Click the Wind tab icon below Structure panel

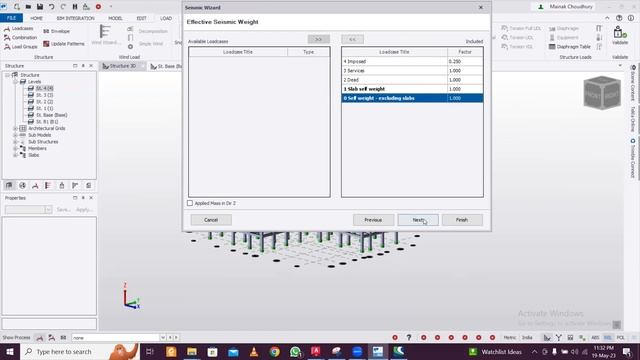tap(48, 186)
